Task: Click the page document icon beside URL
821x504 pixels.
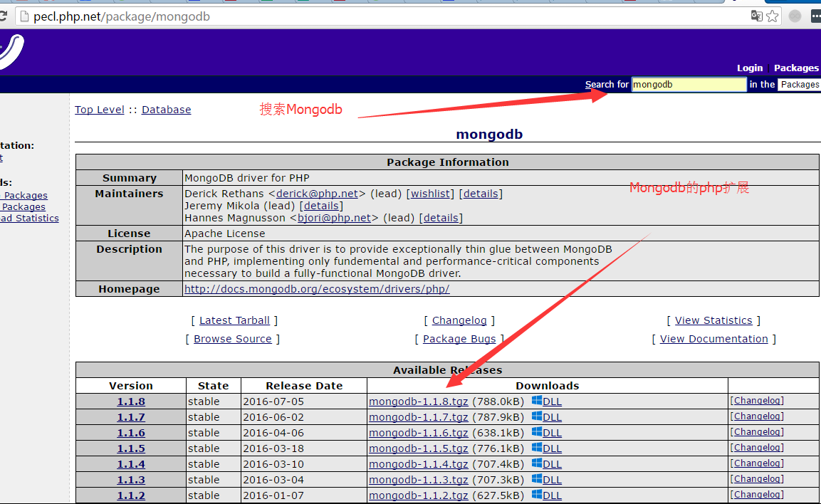Action: click(x=24, y=16)
